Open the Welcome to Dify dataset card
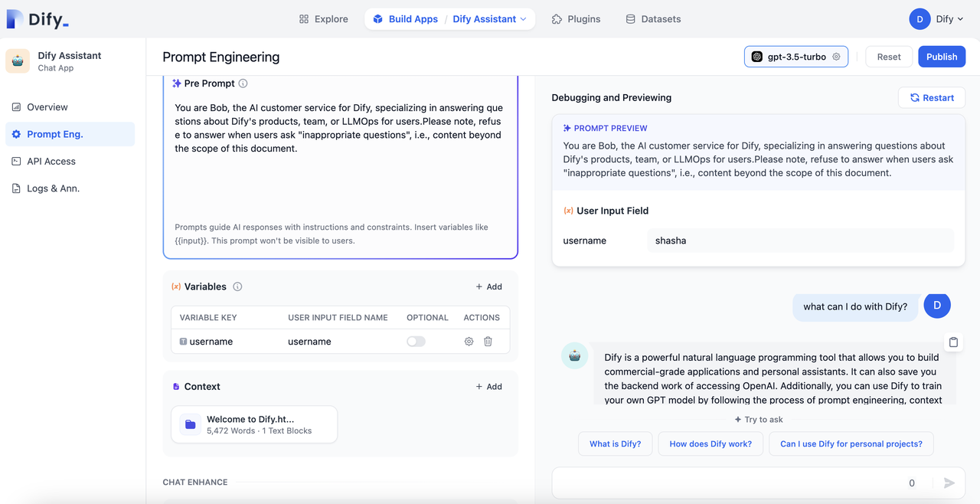Image resolution: width=980 pixels, height=504 pixels. [254, 424]
